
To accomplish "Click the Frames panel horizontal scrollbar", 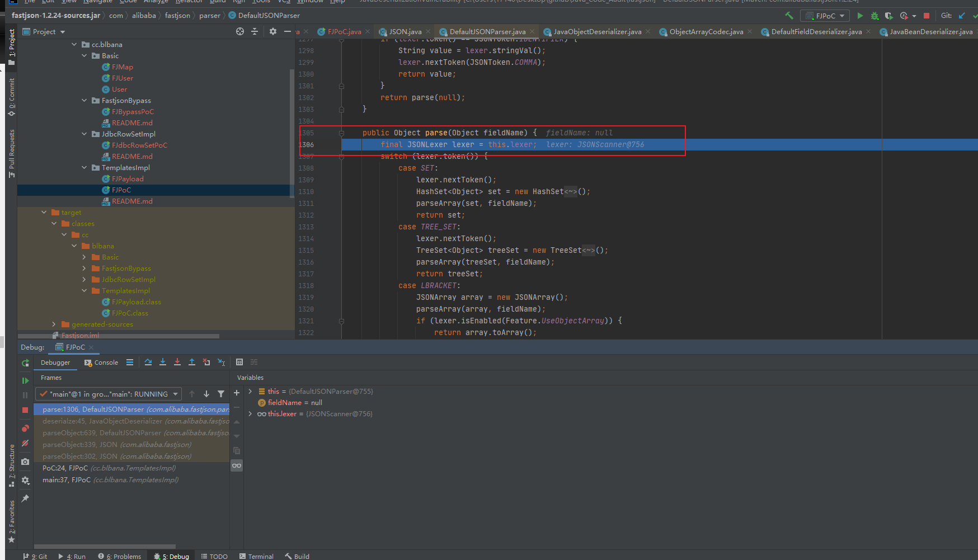I will (x=105, y=547).
